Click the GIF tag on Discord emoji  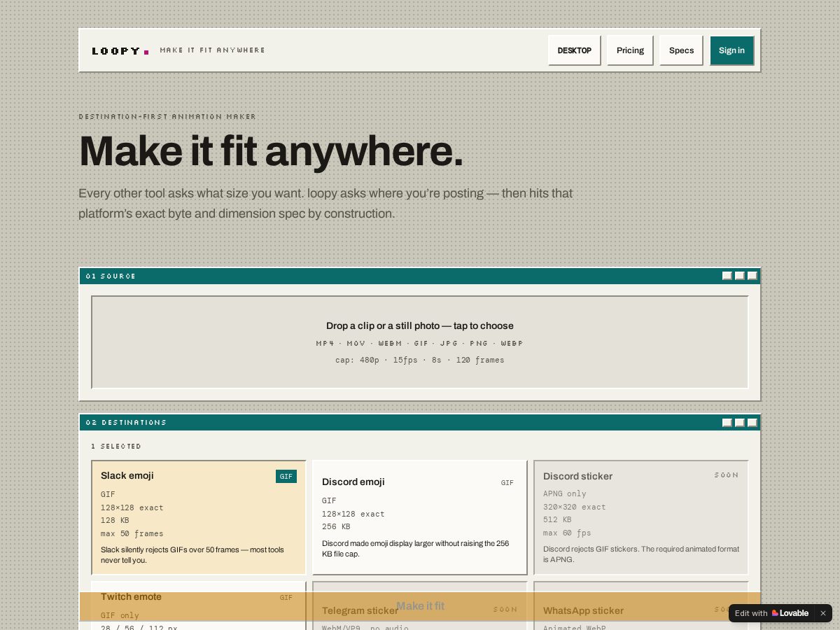(507, 482)
